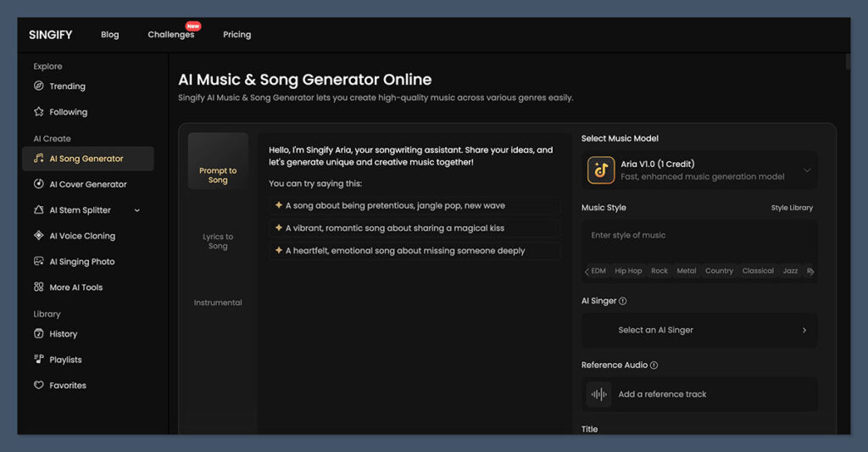The width and height of the screenshot is (868, 452).
Task: Select the Jazz style tag
Action: pyautogui.click(x=791, y=271)
